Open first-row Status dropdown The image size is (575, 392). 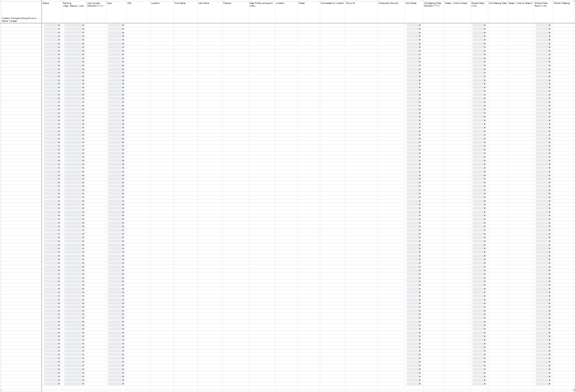click(x=52, y=25)
